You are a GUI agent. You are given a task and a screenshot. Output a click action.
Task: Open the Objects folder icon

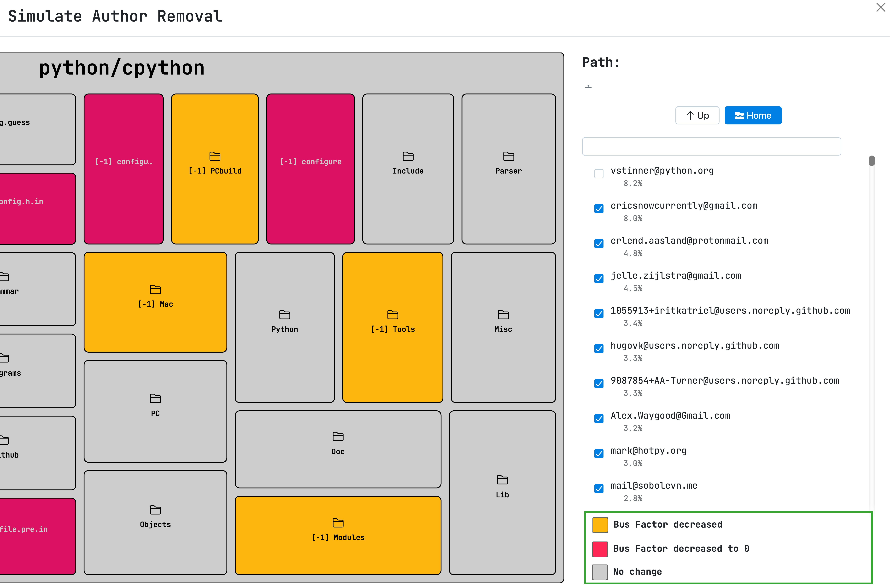pos(155,510)
